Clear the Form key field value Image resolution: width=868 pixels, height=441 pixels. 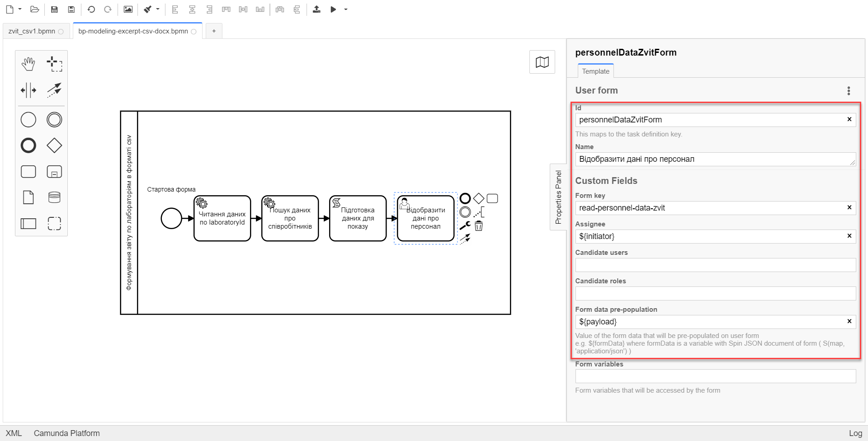tap(849, 207)
